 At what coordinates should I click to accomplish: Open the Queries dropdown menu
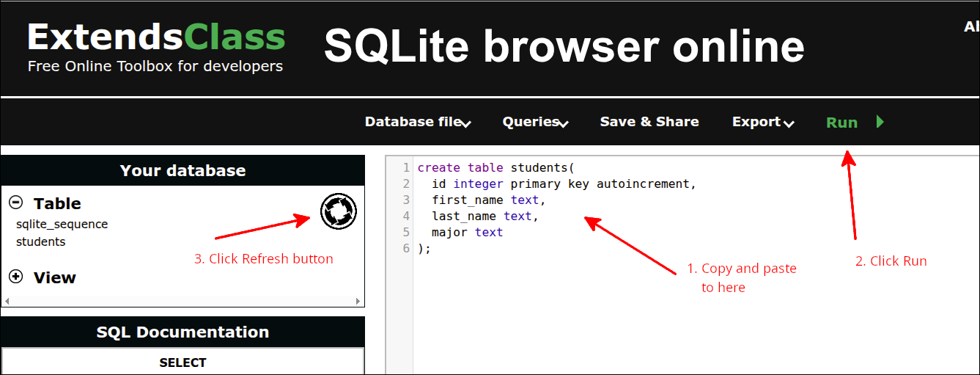click(535, 122)
